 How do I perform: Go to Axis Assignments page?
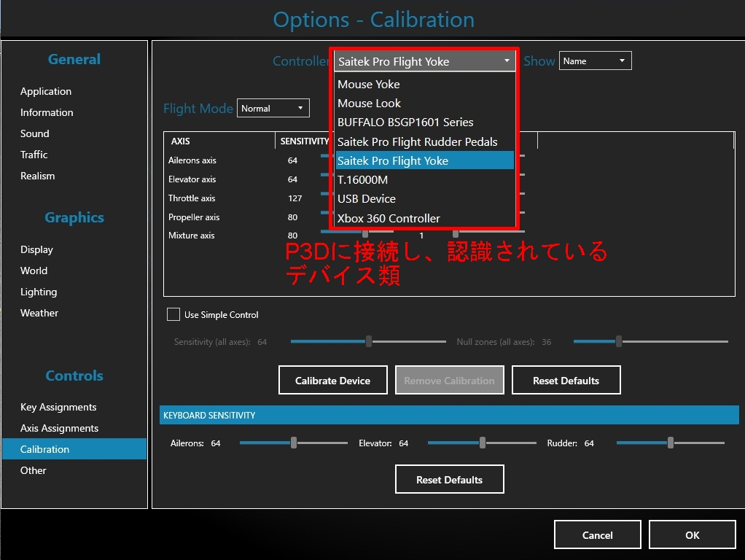pos(59,428)
